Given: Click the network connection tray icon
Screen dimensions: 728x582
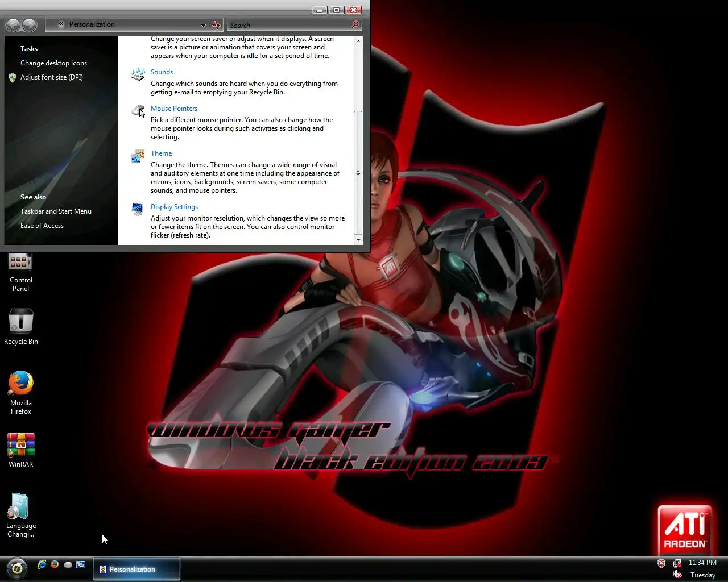Looking at the screenshot, I should pyautogui.click(x=677, y=563).
